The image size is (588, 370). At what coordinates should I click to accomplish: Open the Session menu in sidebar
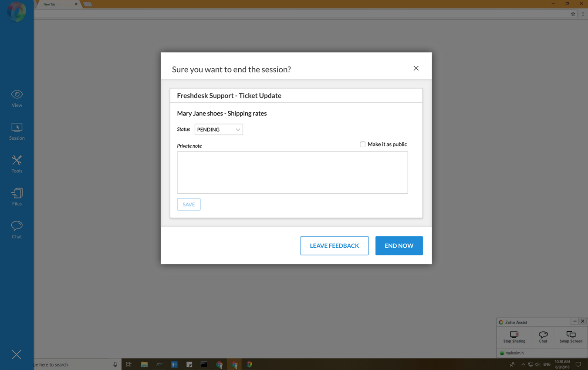17,131
